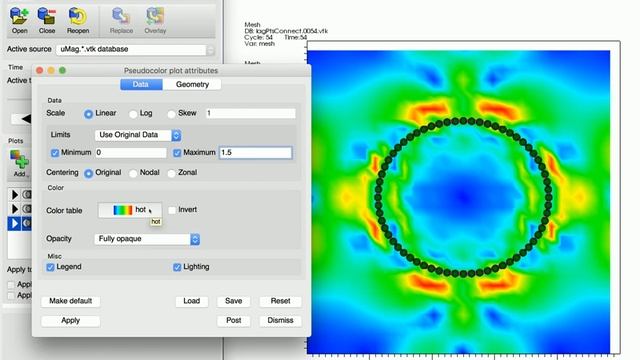Viewport: 640px width, 360px height.
Task: Select Skew scale radio button
Action: click(171, 114)
